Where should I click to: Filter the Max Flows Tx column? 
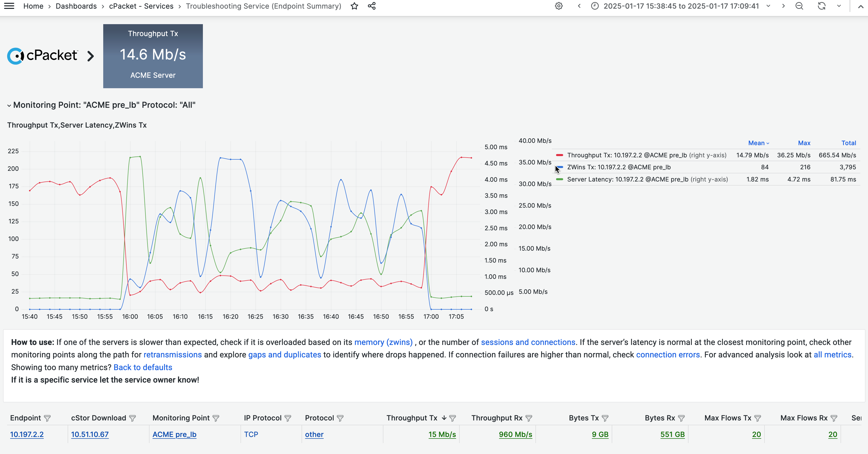pos(757,418)
